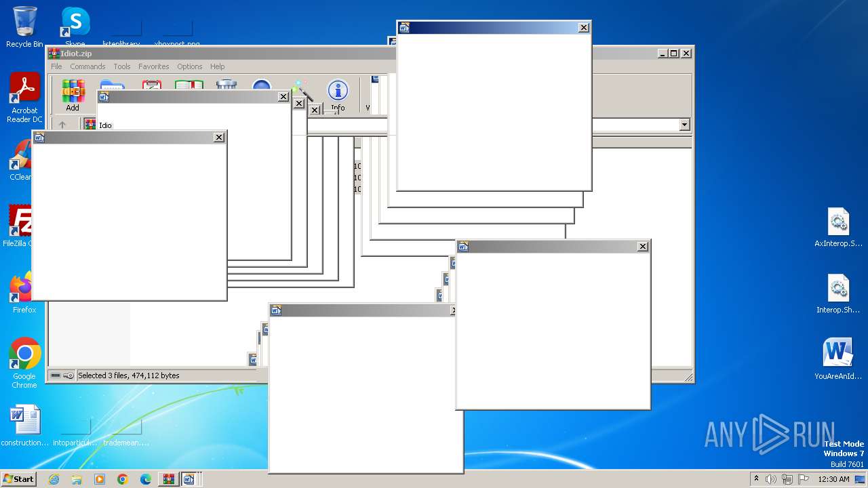Screen dimensions: 868x488
Task: Click the Test clipboard icon in WinRAR toolbar
Action: 152,84
